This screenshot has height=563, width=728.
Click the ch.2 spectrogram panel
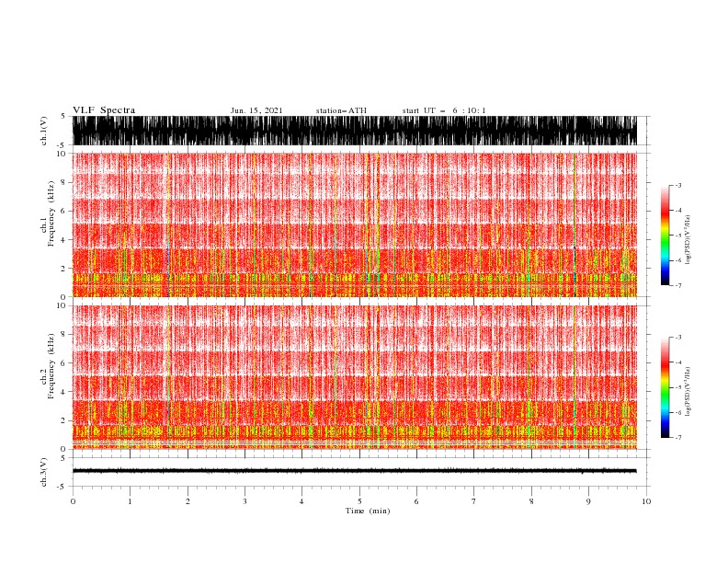[355, 377]
